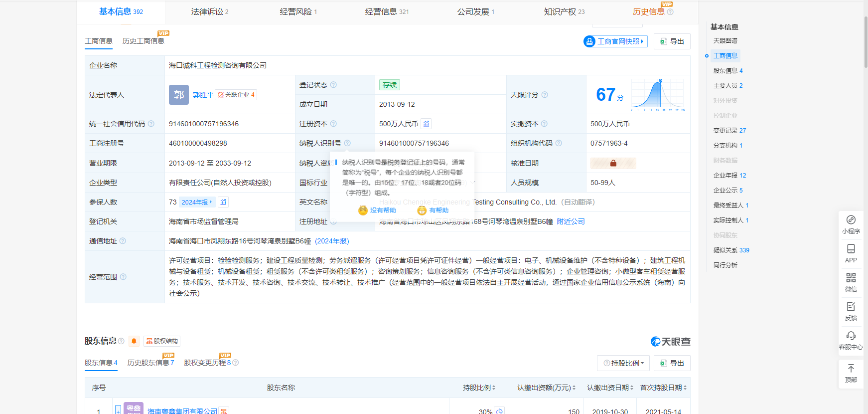Switch to the 知识产权 tab
Viewport: 868px width, 414px height.
coord(564,11)
